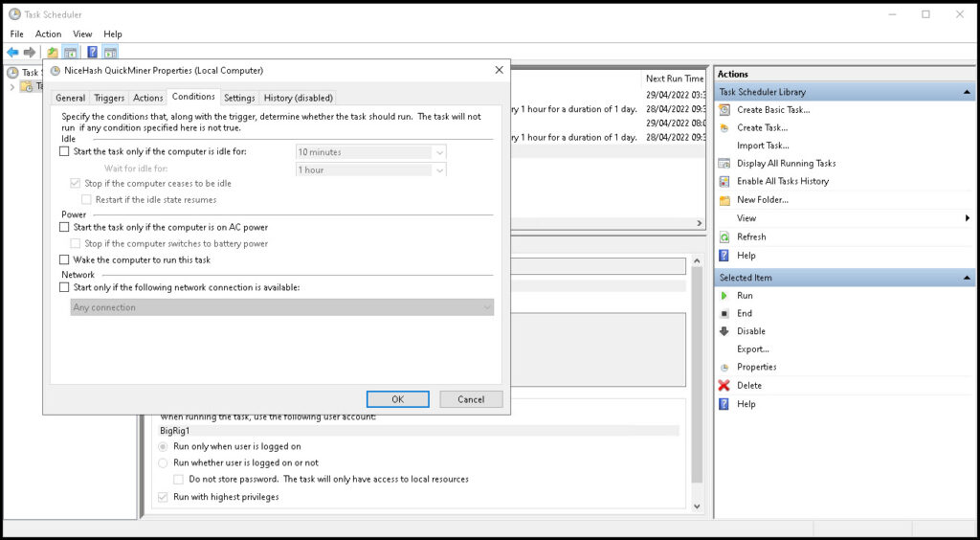Click Show/Hide Action Pane toolbar icon

[x=110, y=53]
